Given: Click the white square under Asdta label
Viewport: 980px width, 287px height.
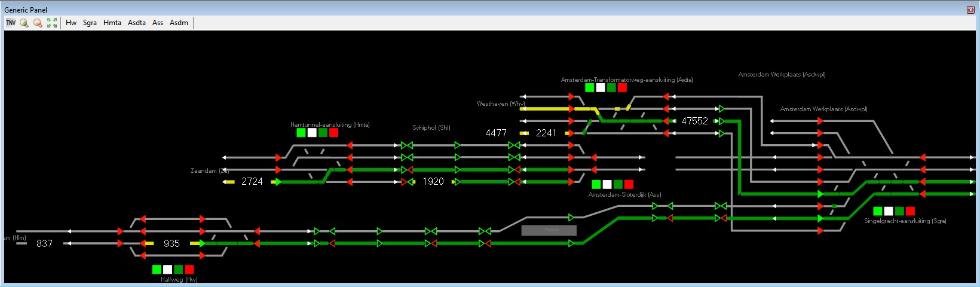Looking at the screenshot, I should [x=601, y=88].
